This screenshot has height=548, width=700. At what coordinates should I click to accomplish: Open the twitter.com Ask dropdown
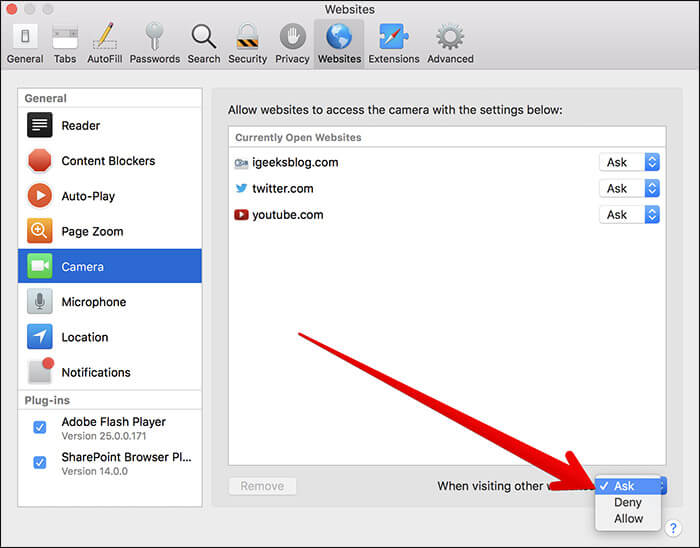click(629, 188)
